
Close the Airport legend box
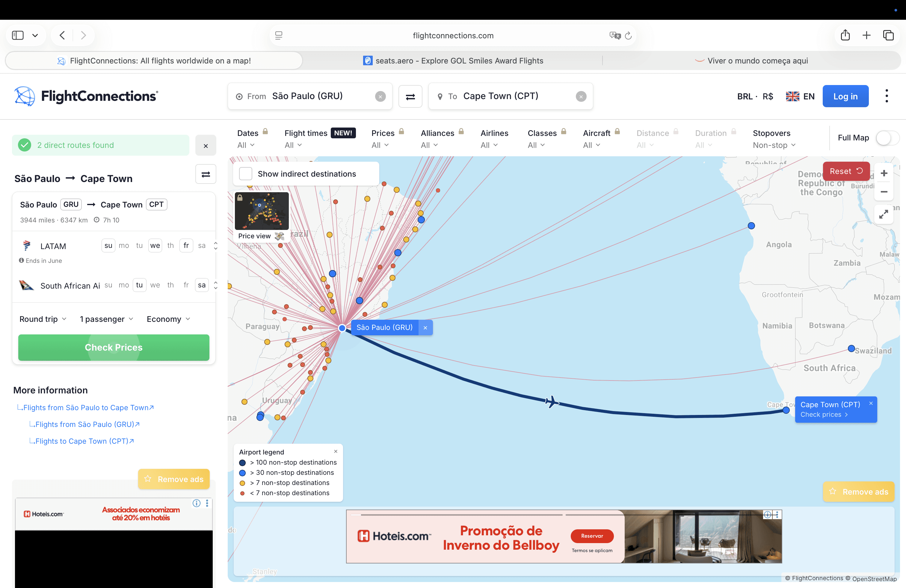coord(335,451)
